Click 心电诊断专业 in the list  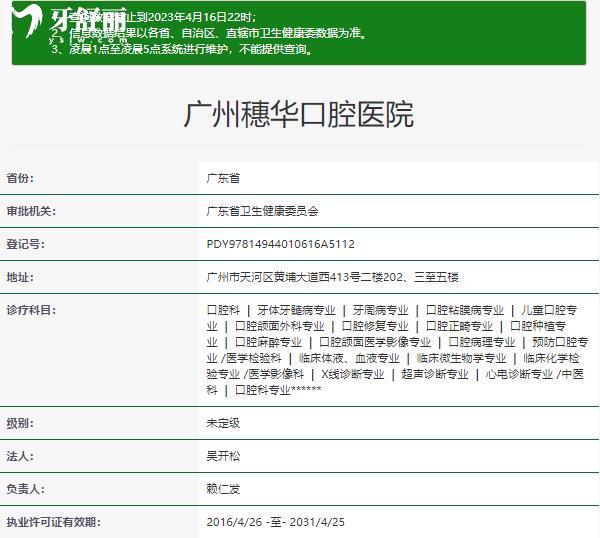(519, 374)
